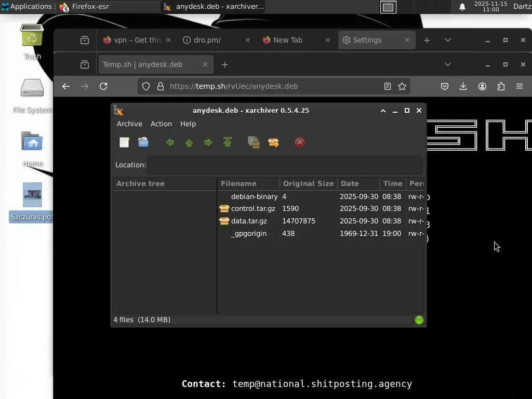Click the data.tar.gz archive icon
Screen dimensions: 532x399
pos(224,221)
